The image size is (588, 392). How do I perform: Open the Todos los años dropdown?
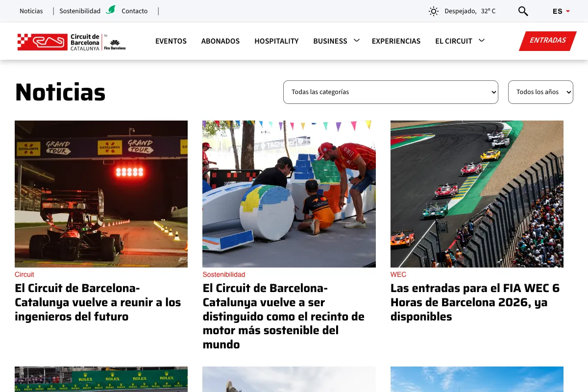coord(540,92)
